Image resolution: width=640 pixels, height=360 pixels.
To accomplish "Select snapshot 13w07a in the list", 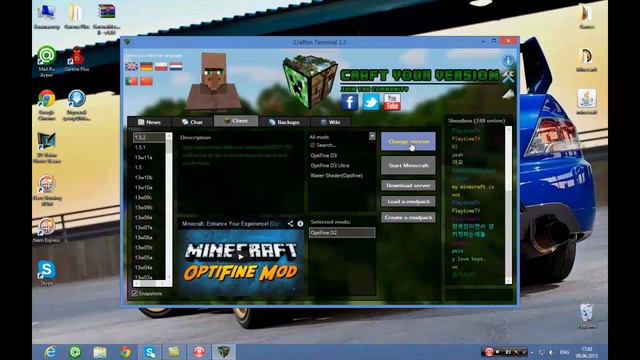I will 149,227.
